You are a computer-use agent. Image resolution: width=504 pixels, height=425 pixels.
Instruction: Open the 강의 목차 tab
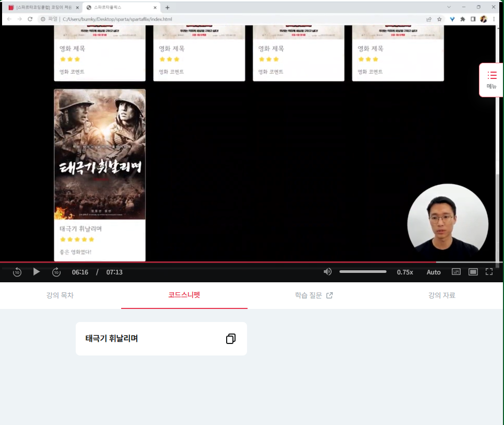point(60,295)
